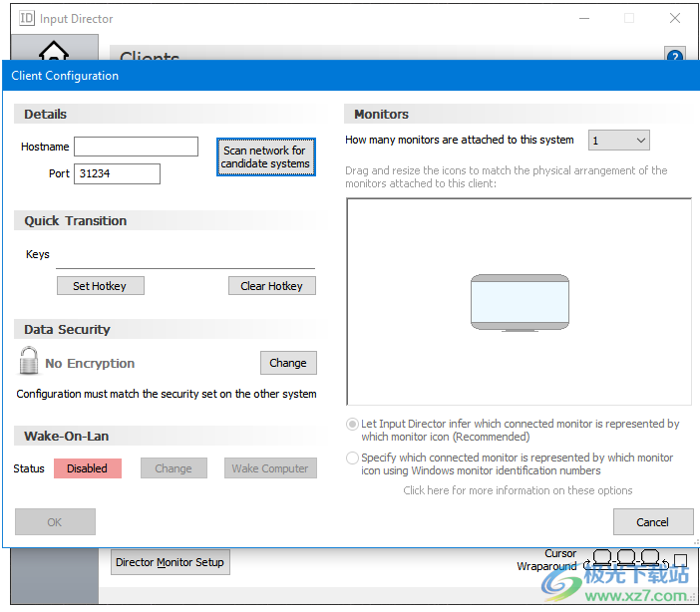Click Director Monitor Setup button
This screenshot has height=612, width=700.
[x=171, y=562]
